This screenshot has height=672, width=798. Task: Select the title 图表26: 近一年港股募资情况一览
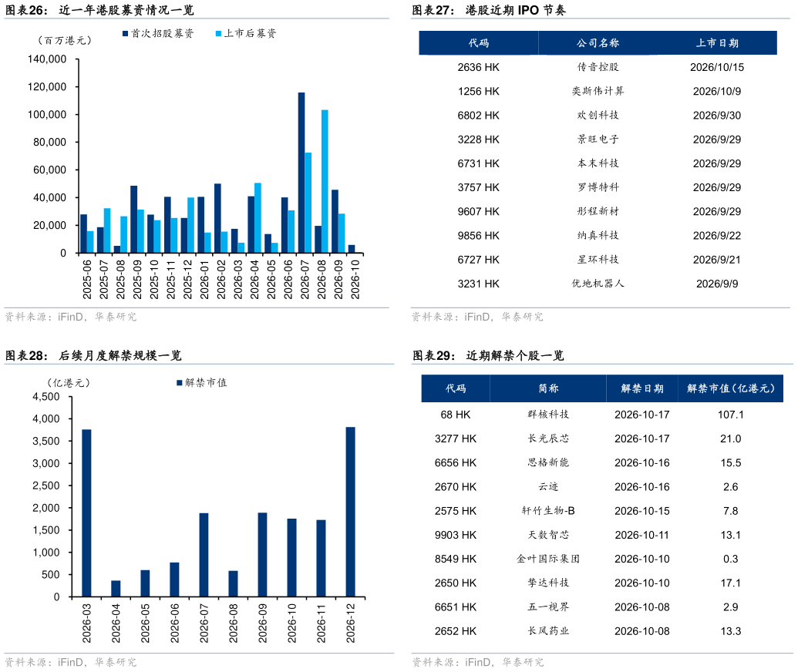click(x=99, y=10)
